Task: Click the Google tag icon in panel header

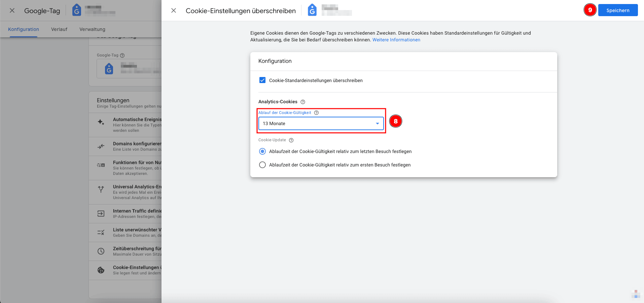Action: pyautogui.click(x=312, y=10)
